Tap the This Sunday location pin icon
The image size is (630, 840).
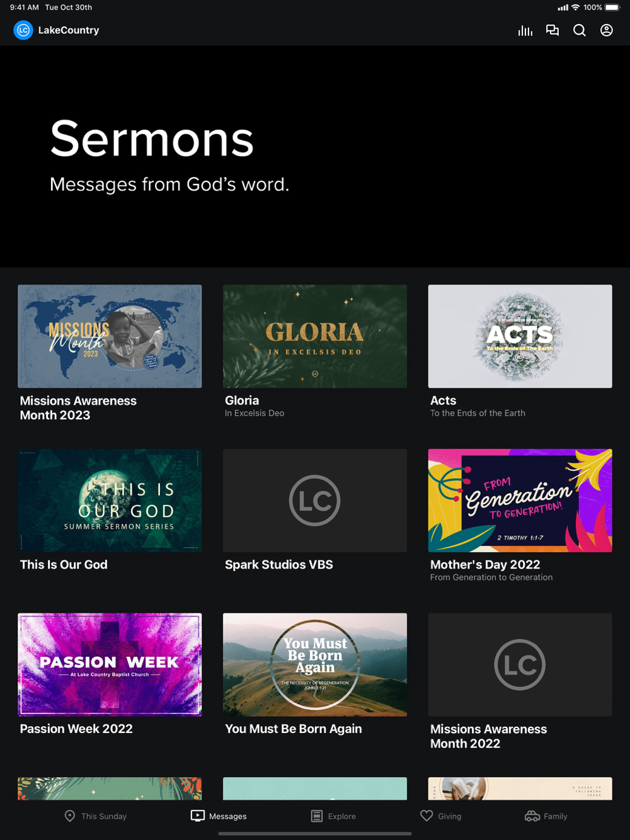[70, 816]
